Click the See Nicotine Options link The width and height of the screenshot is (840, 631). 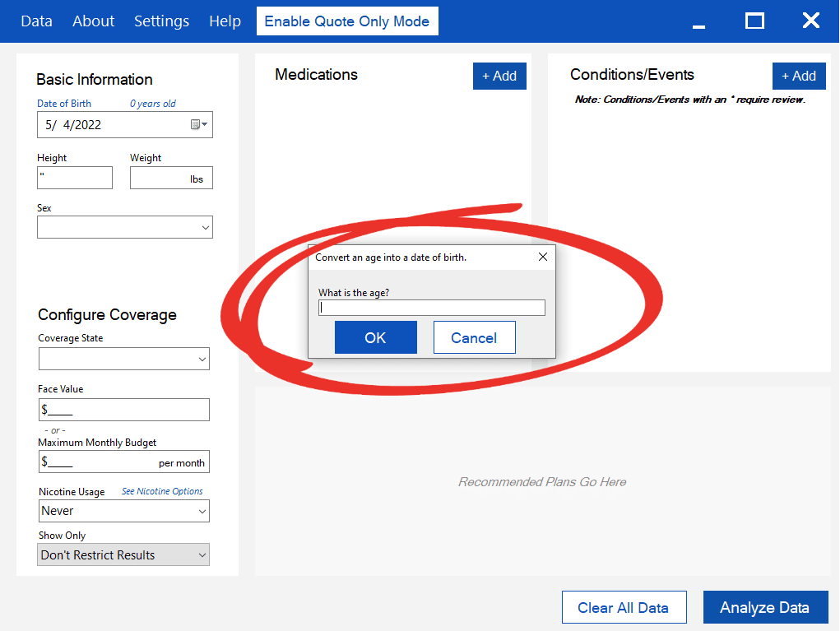pyautogui.click(x=162, y=491)
